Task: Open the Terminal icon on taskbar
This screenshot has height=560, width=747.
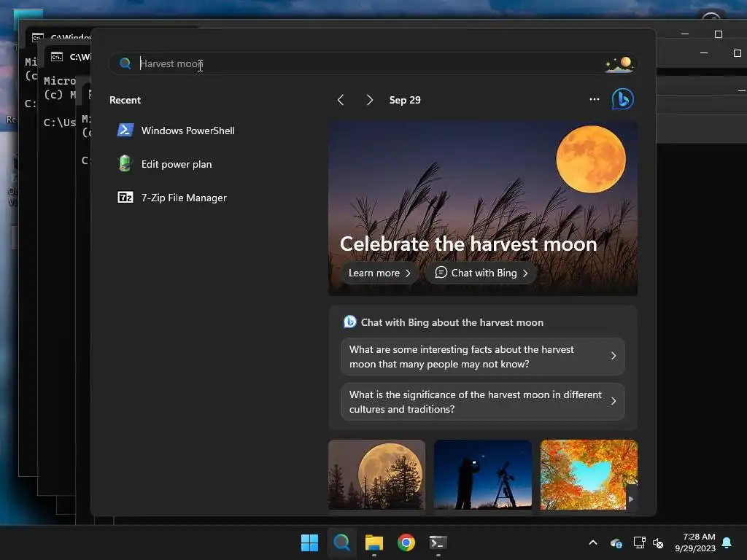Action: pos(438,542)
